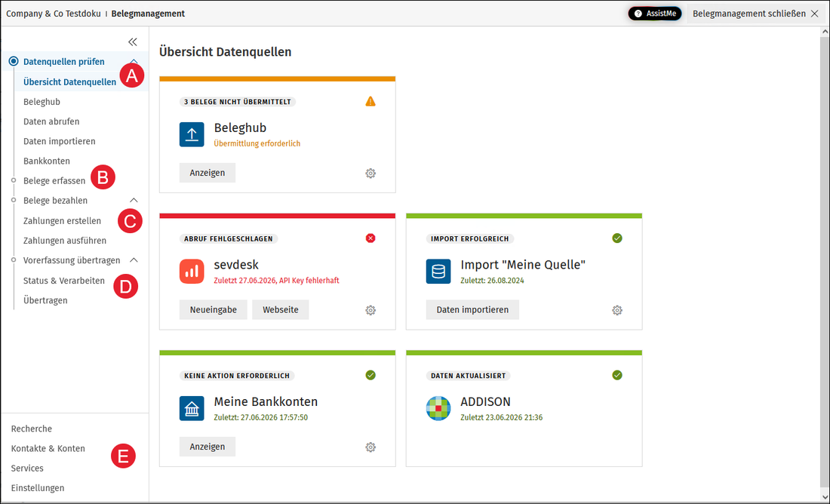The image size is (830, 504).
Task: Close Belegmanagement via the X icon
Action: click(815, 14)
